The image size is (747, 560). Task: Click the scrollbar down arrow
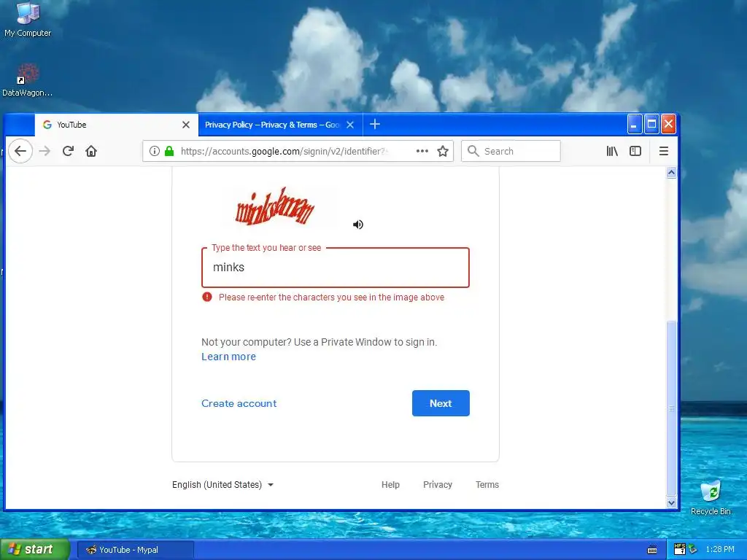tap(671, 503)
